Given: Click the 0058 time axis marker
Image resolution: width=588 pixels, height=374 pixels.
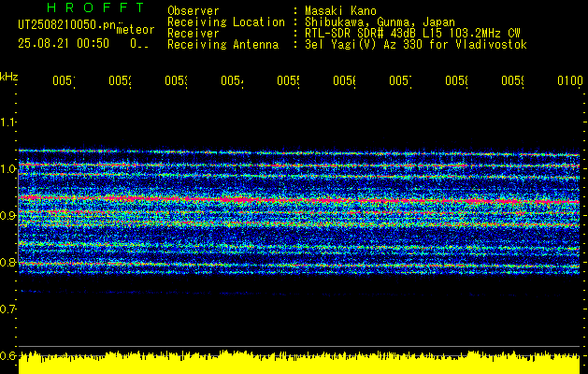Looking at the screenshot, I should coord(456,81).
